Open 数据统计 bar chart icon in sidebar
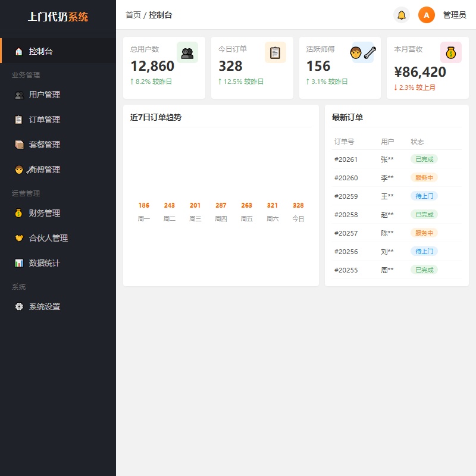476x476 pixels. click(19, 263)
